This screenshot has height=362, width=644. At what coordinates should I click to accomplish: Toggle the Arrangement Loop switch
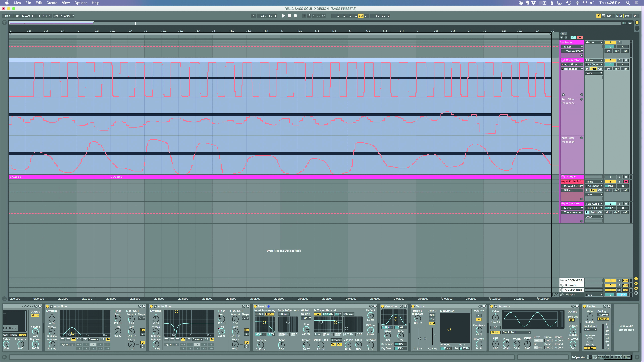[x=361, y=16]
